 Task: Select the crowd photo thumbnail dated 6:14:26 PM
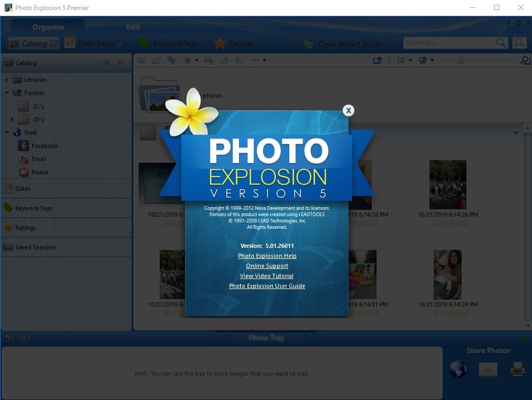(x=447, y=185)
